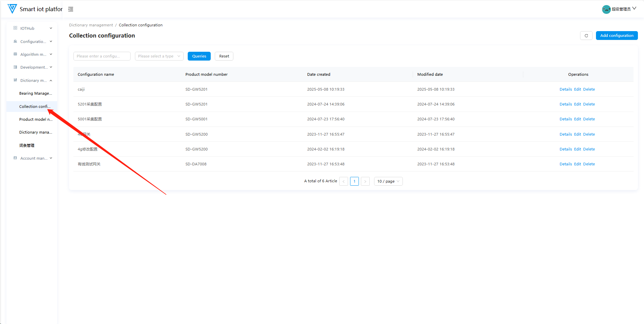644x324 pixels.
Task: Delete the 4g修改配置 row
Action: [x=589, y=149]
